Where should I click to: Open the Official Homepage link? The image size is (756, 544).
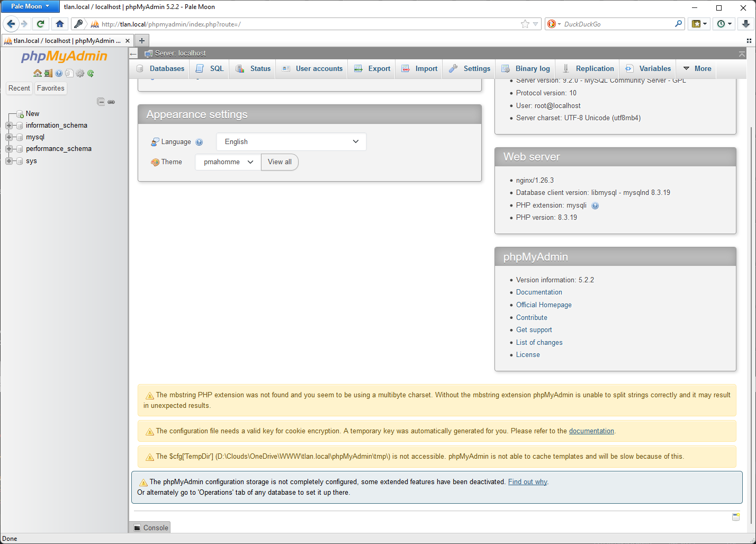544,305
